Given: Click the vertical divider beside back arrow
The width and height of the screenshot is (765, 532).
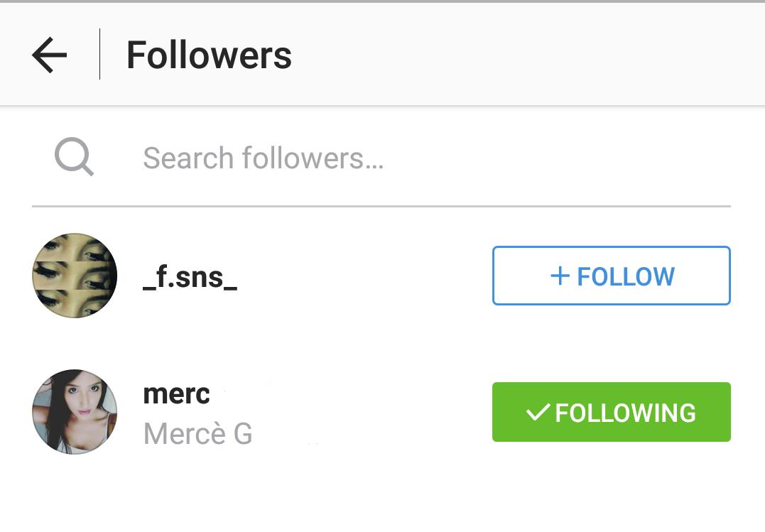Looking at the screenshot, I should (99, 54).
